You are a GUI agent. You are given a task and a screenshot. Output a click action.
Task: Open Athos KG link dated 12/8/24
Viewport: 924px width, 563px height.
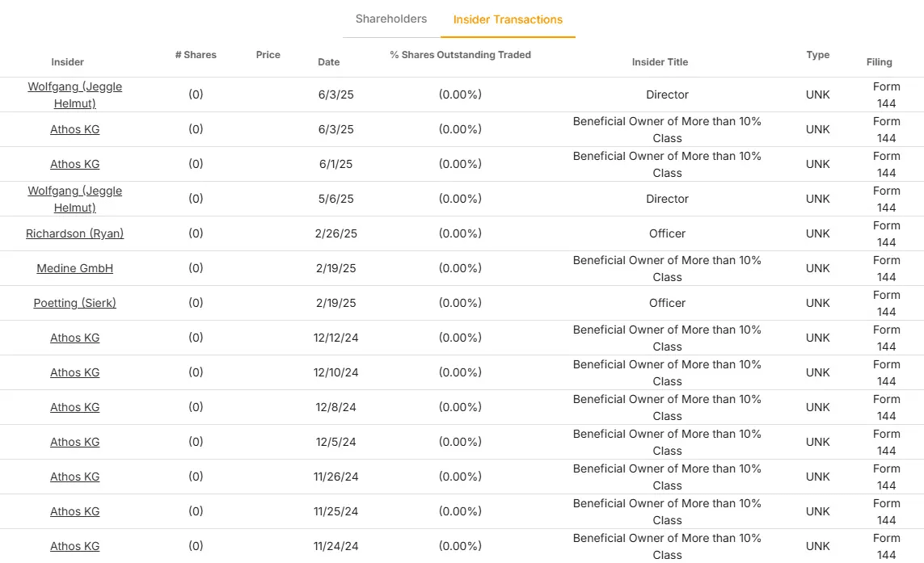click(x=75, y=408)
